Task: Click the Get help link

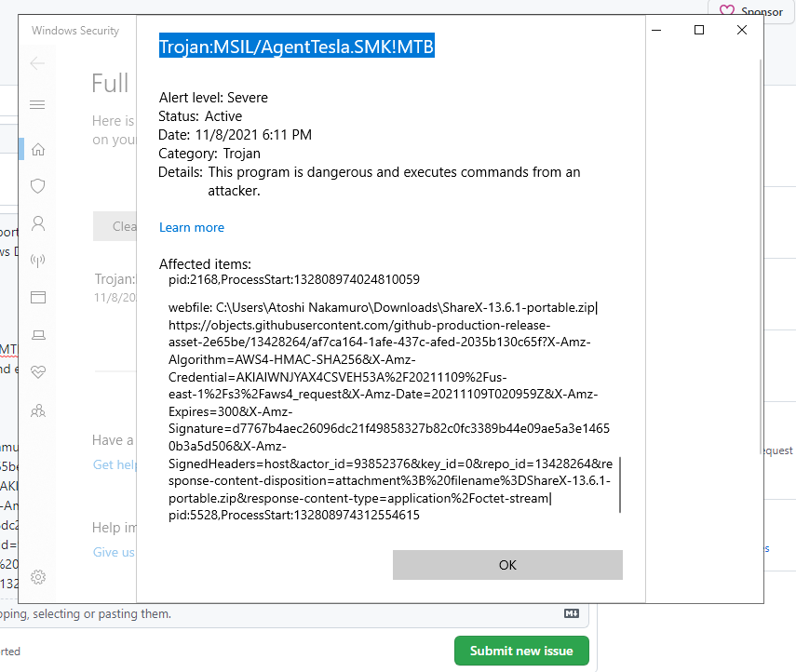Action: coord(115,464)
